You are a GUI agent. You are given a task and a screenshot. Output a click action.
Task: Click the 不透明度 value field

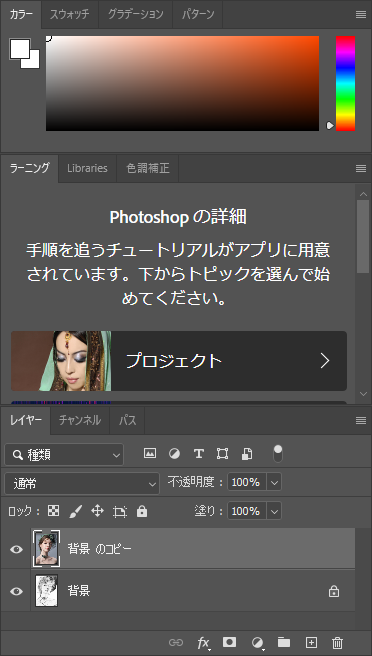coord(246,482)
